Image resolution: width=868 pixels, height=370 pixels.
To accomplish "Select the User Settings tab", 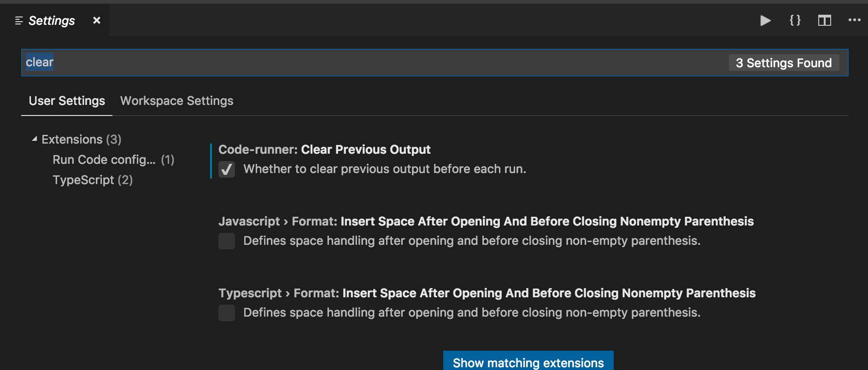I will click(x=67, y=101).
